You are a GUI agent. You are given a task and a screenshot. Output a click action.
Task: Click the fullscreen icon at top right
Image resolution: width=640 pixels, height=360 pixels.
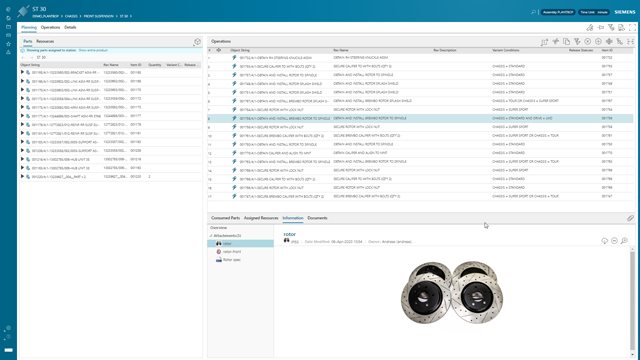pos(632,27)
